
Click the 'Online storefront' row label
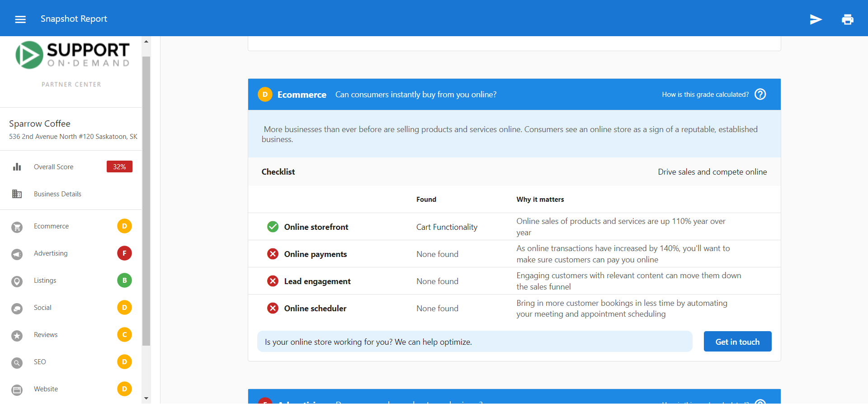[x=316, y=227]
